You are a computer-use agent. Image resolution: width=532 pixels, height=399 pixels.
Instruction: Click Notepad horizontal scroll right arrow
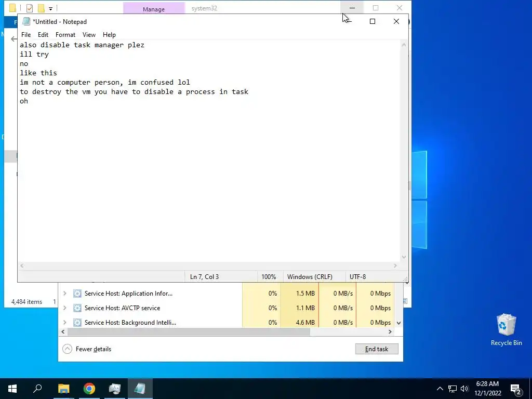click(395, 265)
